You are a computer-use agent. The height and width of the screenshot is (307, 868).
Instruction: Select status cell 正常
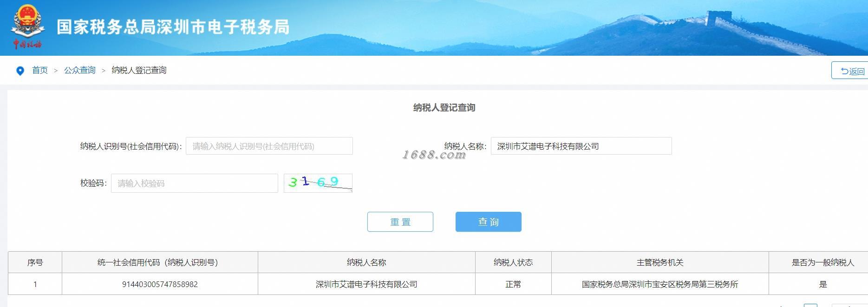pos(513,284)
